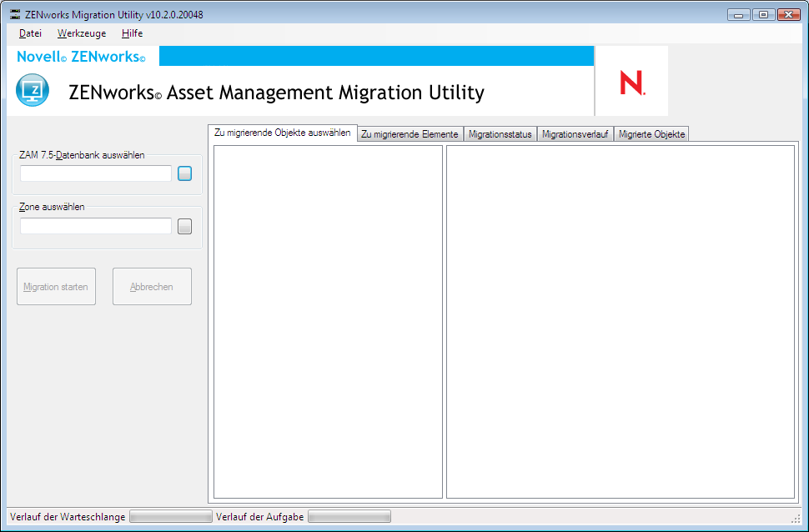Click the window resize grip in status bar
This screenshot has width=809, height=532.
point(795,518)
